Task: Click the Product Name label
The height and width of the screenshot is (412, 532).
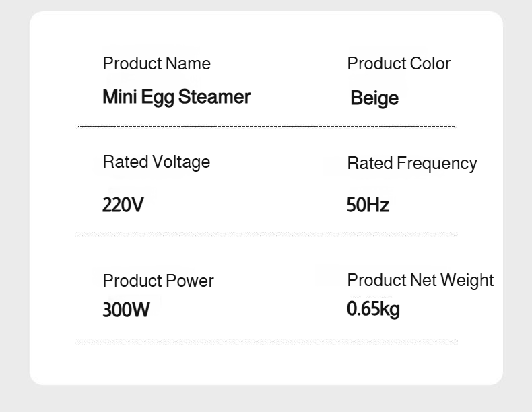Action: tap(156, 63)
